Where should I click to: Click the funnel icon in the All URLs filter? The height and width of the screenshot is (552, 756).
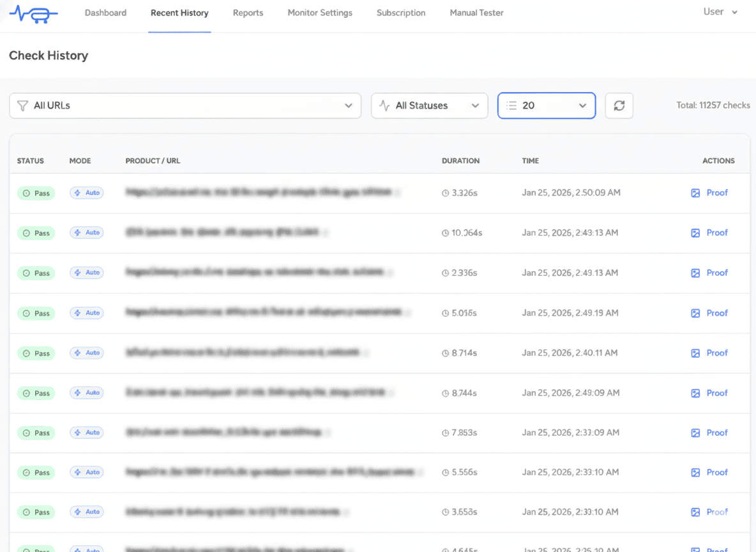(x=24, y=105)
